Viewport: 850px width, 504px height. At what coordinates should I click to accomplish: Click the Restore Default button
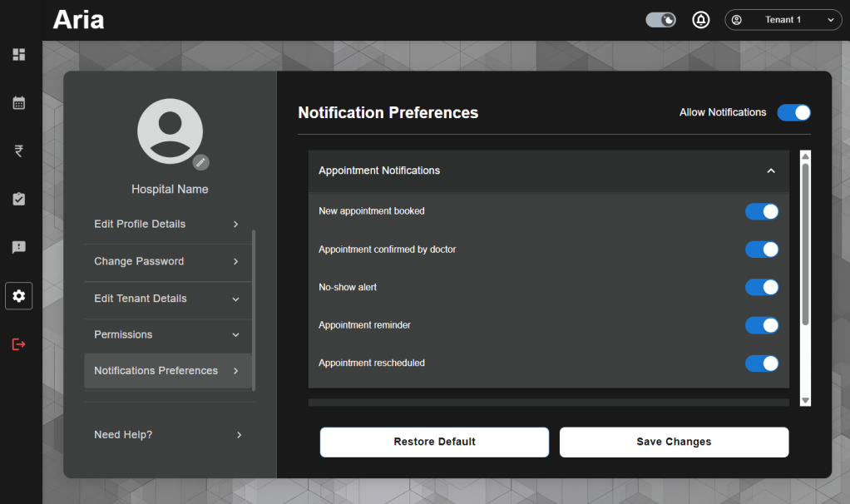pos(434,442)
